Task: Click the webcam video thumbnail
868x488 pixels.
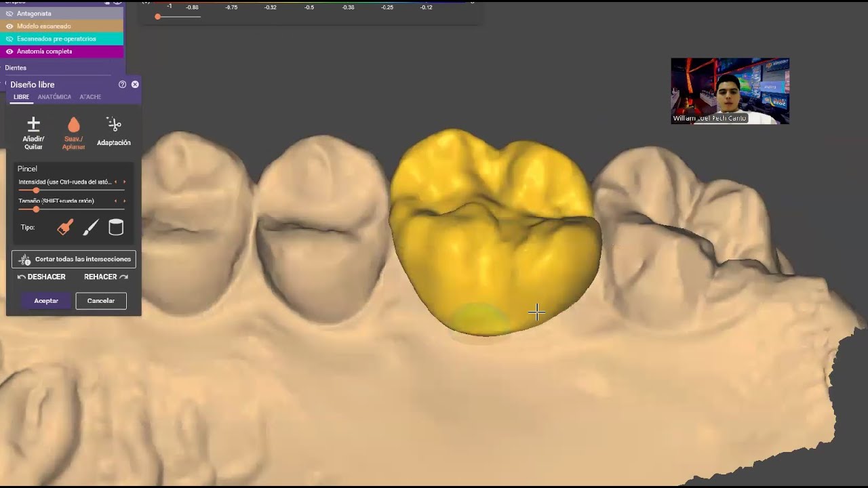Action: (x=730, y=91)
